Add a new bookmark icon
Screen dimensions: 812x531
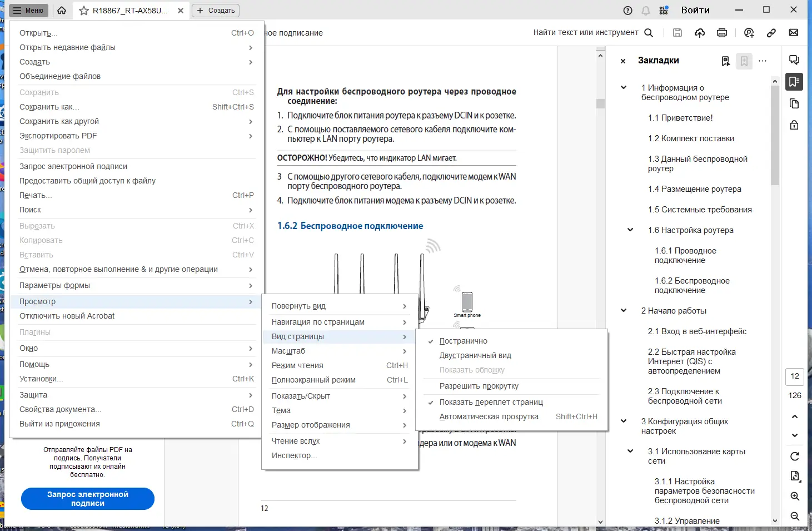pos(744,61)
